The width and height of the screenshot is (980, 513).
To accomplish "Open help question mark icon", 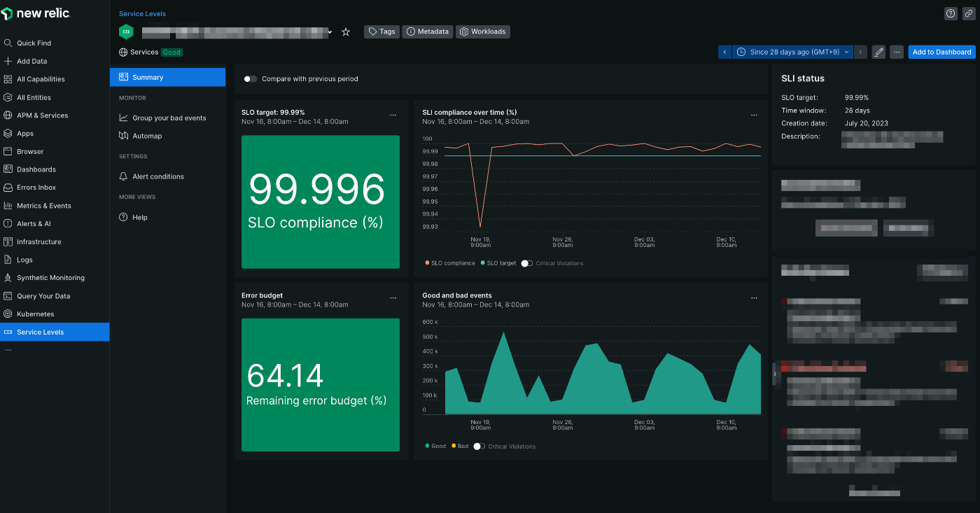I will coord(951,13).
